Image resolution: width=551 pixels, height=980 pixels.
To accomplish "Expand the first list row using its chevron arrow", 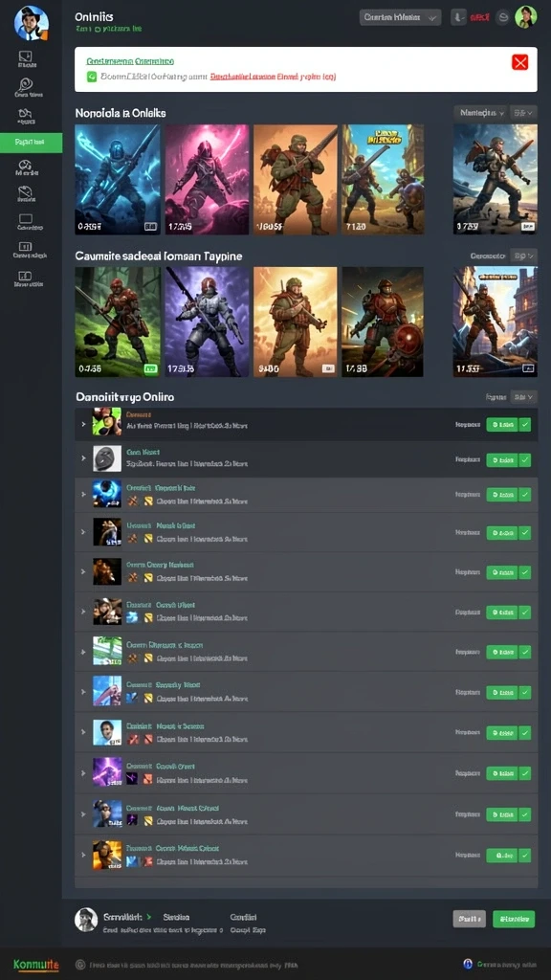I will [x=83, y=424].
